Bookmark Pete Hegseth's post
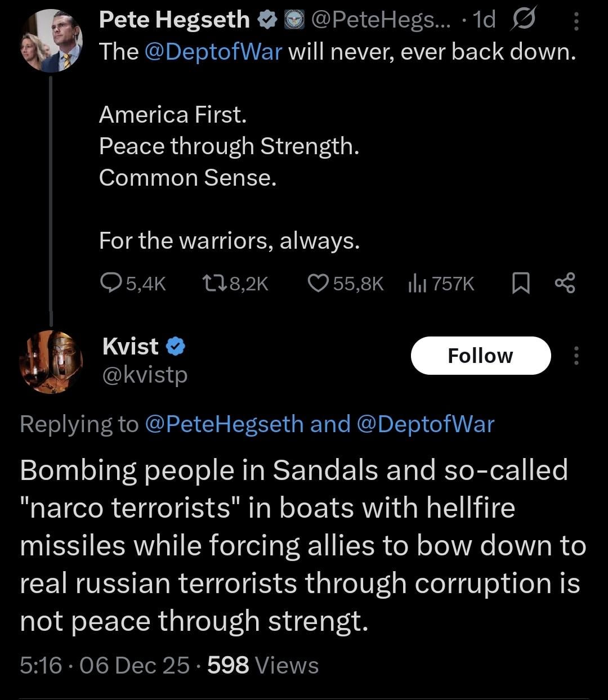The image size is (608, 700). click(x=521, y=283)
